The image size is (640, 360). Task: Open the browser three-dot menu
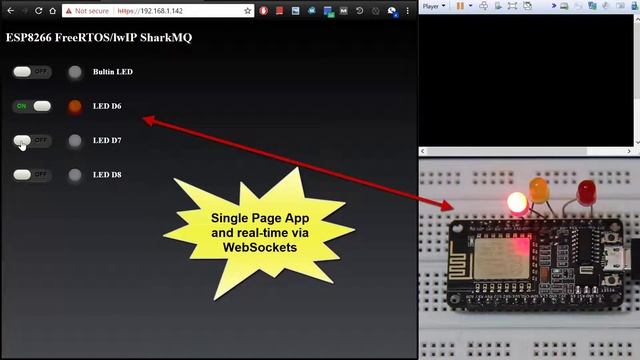click(x=407, y=11)
